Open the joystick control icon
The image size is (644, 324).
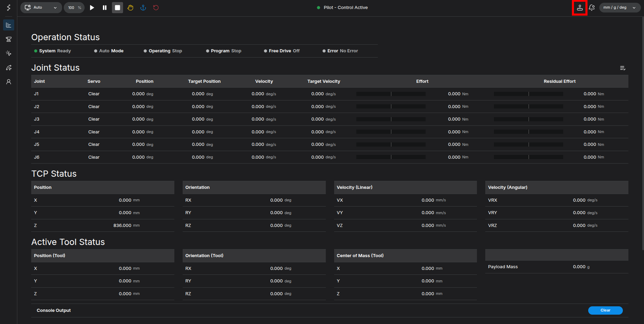pyautogui.click(x=580, y=8)
